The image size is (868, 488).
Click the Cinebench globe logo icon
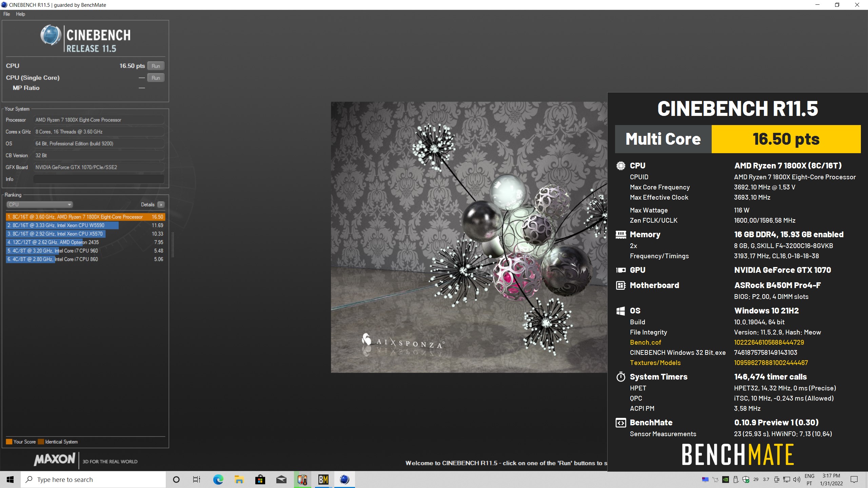(51, 35)
